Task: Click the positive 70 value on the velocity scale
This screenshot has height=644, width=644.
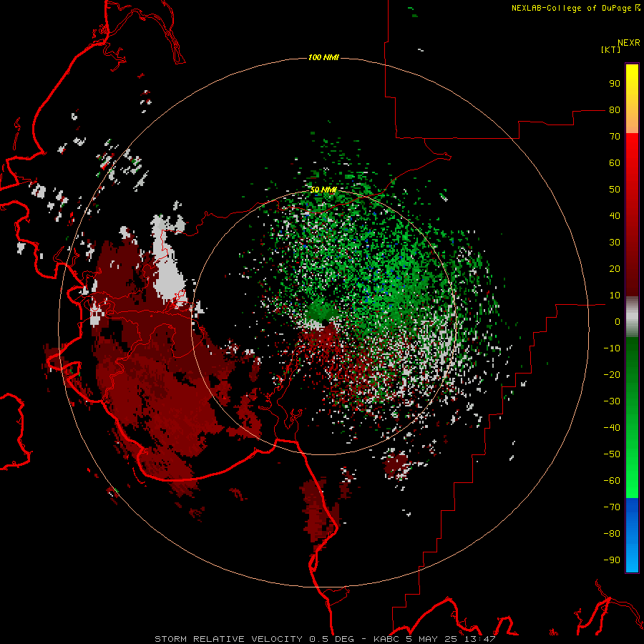Action: point(615,137)
